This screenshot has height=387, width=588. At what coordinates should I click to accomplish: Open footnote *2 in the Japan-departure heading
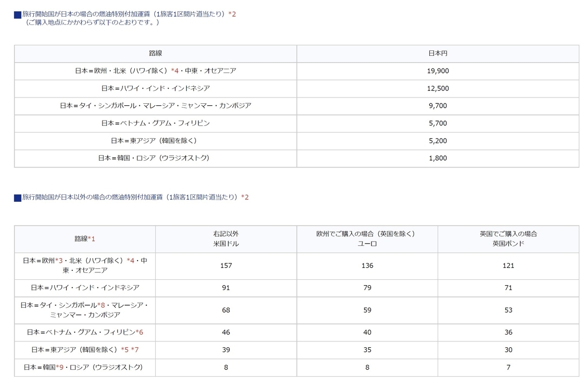click(x=232, y=14)
